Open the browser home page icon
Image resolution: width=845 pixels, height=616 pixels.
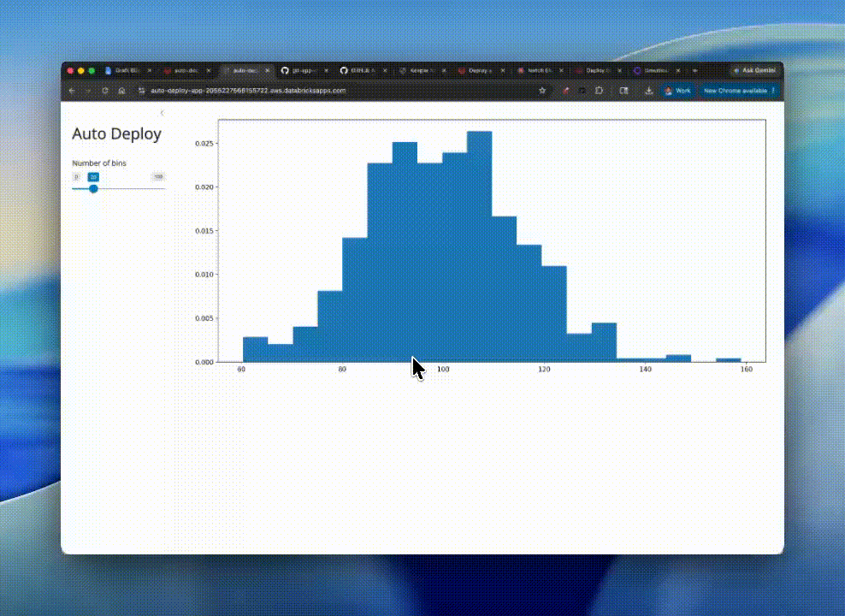coord(121,91)
